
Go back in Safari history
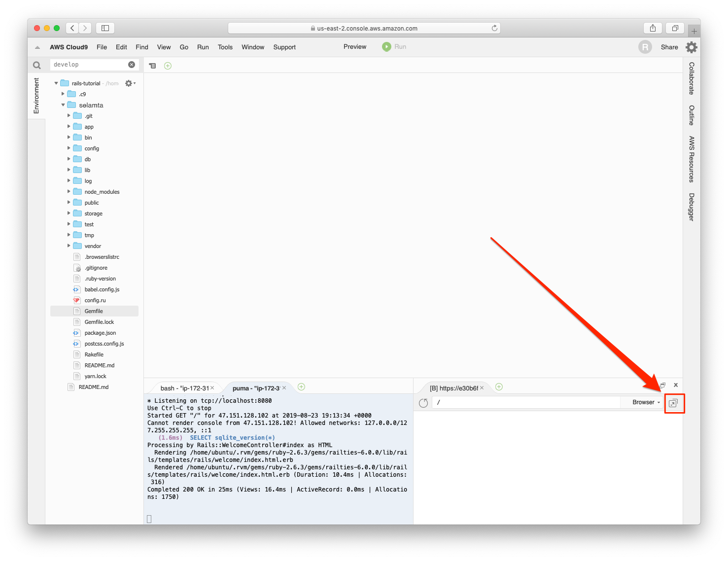pyautogui.click(x=72, y=28)
